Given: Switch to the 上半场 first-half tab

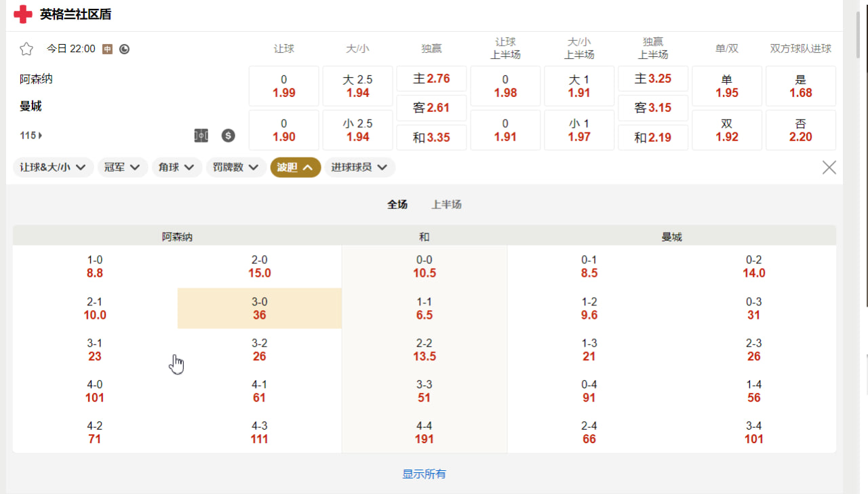Looking at the screenshot, I should click(x=447, y=204).
